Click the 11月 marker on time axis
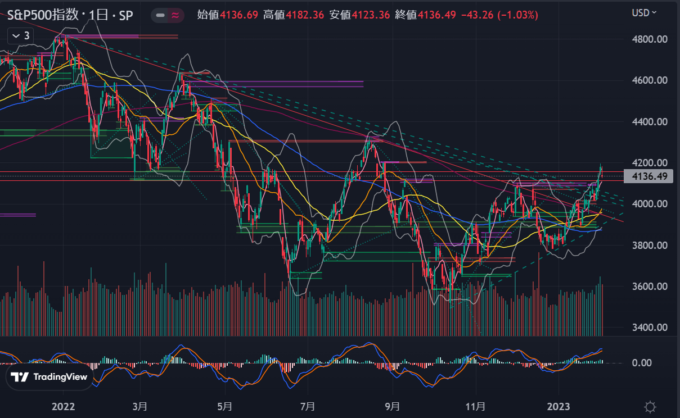 click(x=477, y=406)
